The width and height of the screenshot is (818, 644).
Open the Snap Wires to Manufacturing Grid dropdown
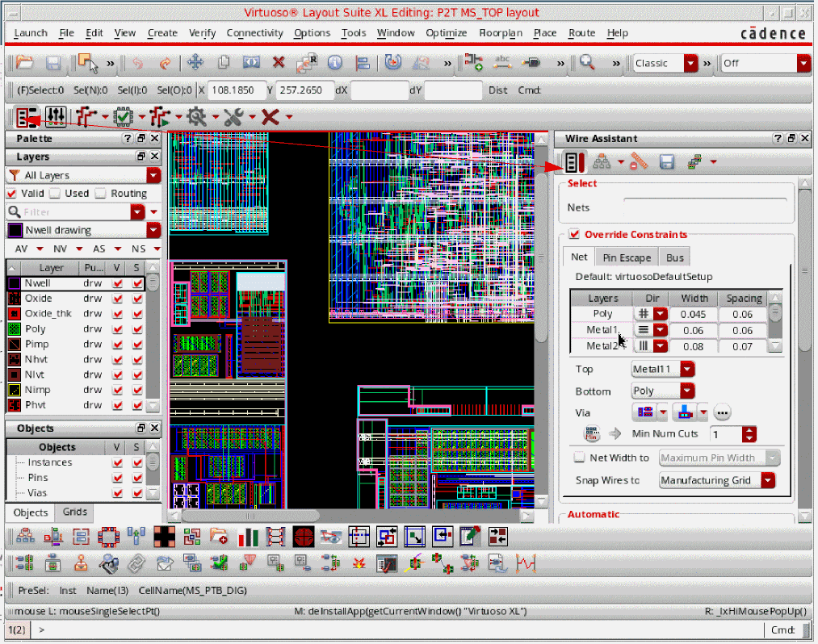coord(768,480)
